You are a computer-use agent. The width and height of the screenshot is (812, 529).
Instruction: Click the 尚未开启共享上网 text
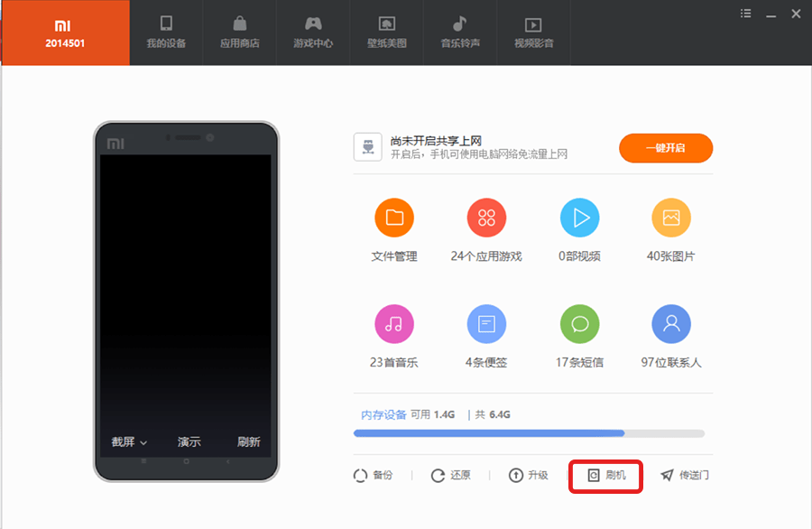pyautogui.click(x=436, y=141)
